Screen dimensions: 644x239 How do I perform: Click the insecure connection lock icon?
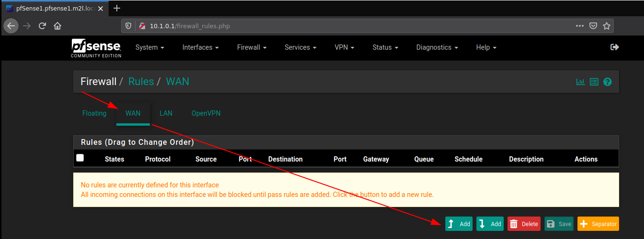pos(142,26)
